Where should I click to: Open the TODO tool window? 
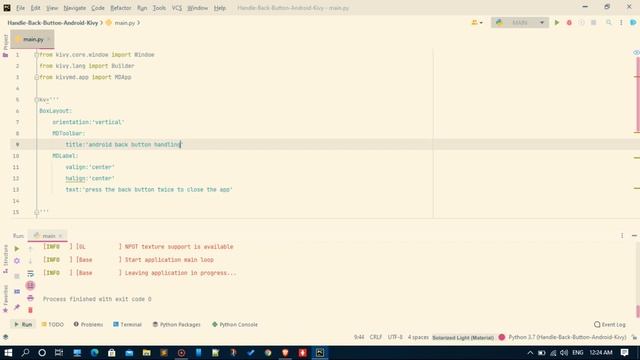[53, 324]
